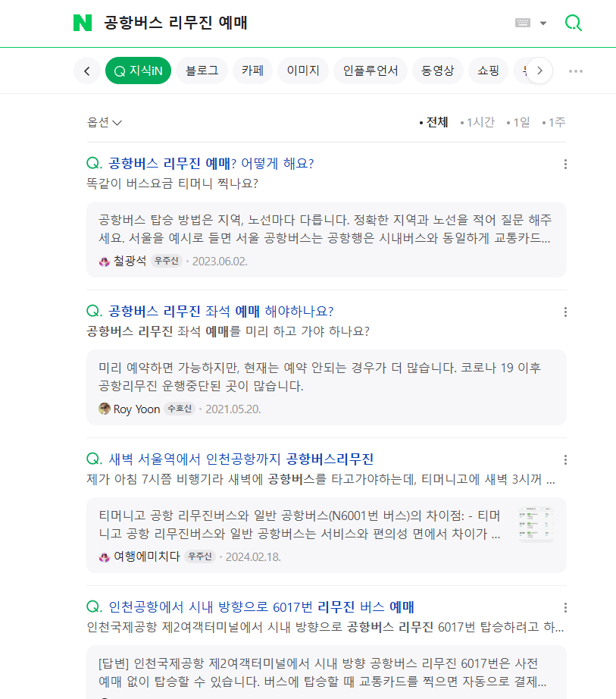Image resolution: width=616 pixels, height=699 pixels.
Task: Filter results to 1일
Action: pos(518,122)
